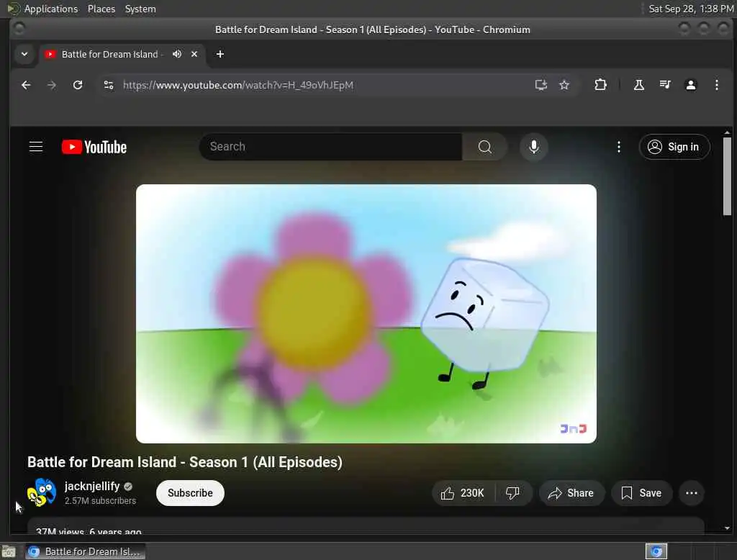This screenshot has width=737, height=560.
Task: Open the Extensions puzzle icon
Action: (x=600, y=85)
